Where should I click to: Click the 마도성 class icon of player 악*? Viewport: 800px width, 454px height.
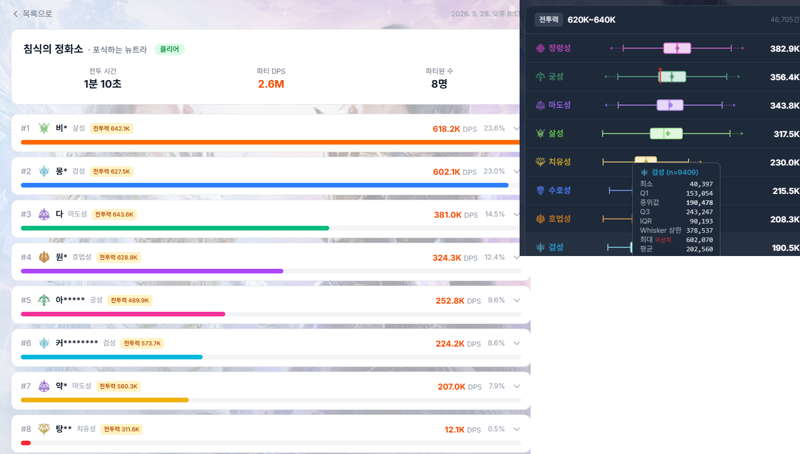tap(44, 386)
